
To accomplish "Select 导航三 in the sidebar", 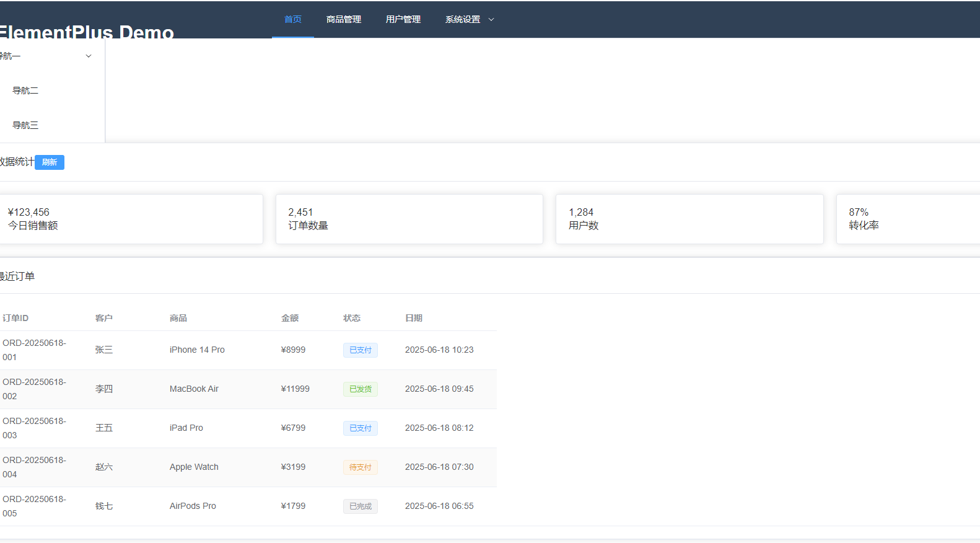I will click(x=25, y=125).
